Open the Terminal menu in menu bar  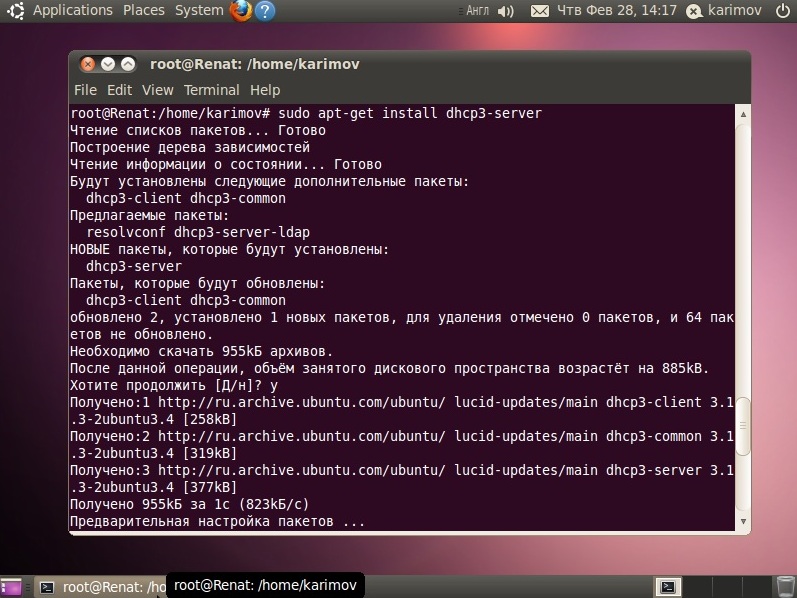pyautogui.click(x=211, y=90)
